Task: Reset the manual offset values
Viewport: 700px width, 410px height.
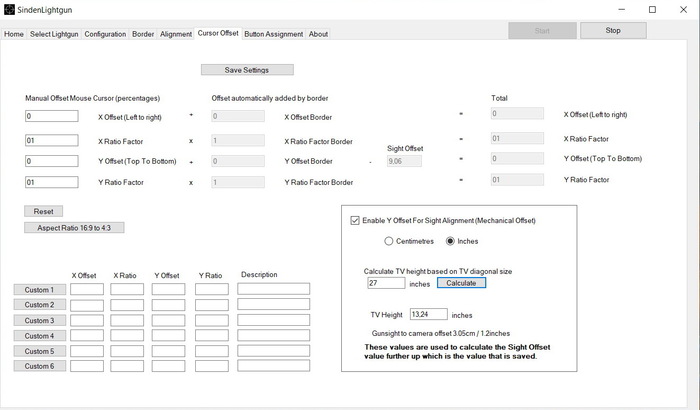Action: (43, 211)
